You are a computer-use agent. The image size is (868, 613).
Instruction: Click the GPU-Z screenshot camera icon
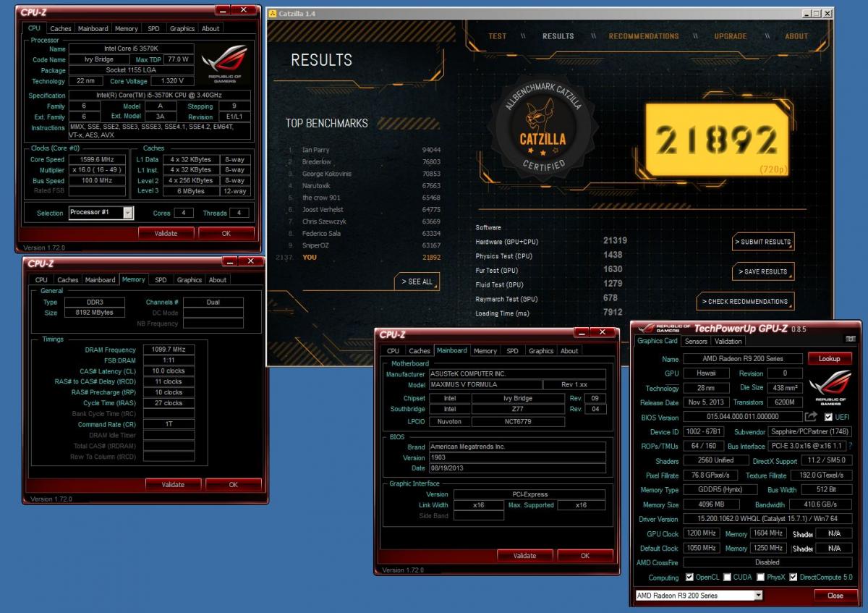[x=850, y=339]
